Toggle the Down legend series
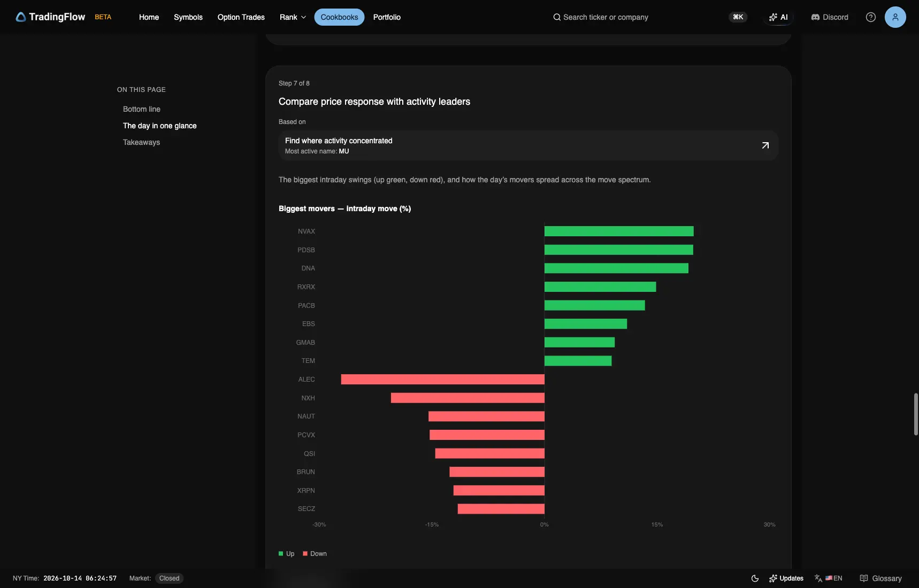The width and height of the screenshot is (919, 588). (x=315, y=554)
